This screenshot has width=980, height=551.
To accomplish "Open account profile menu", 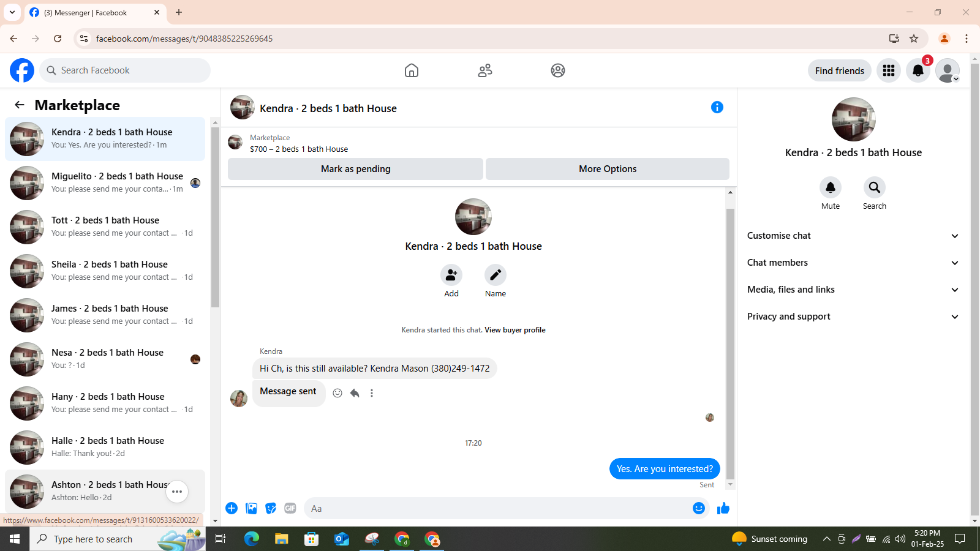I will point(948,70).
